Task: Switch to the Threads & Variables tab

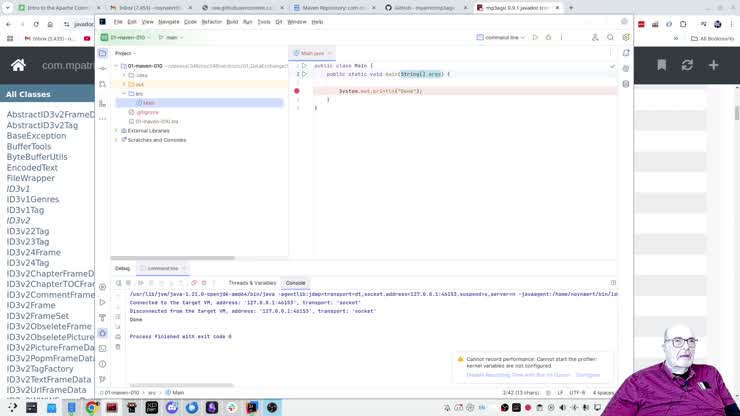Action: point(252,283)
